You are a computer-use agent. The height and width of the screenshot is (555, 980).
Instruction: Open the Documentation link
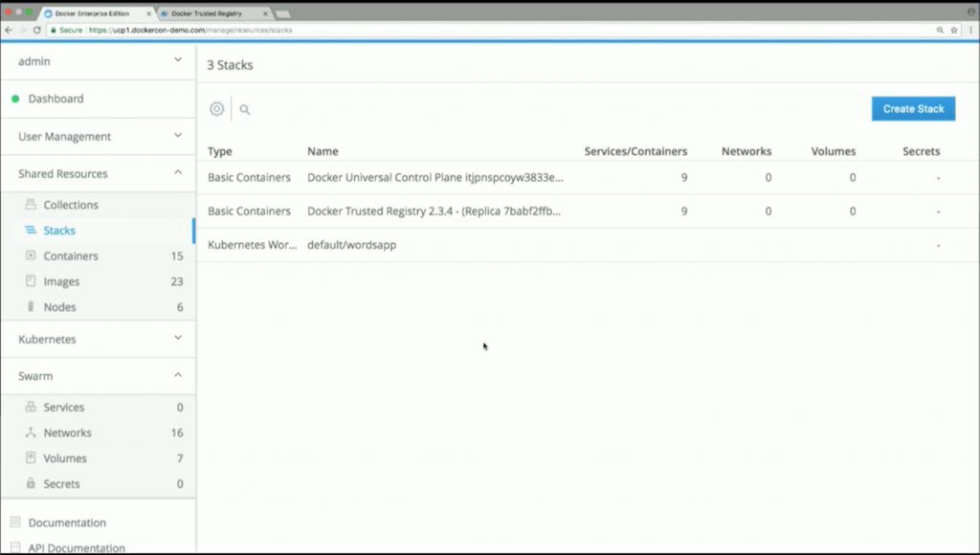coord(67,522)
